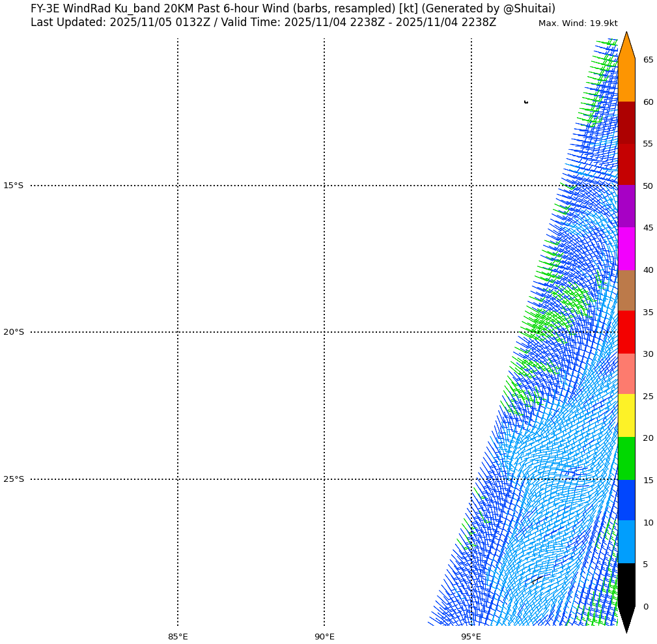The width and height of the screenshot is (657, 644).
Task: Select the 95°E longitude tick label
Action: point(471,636)
